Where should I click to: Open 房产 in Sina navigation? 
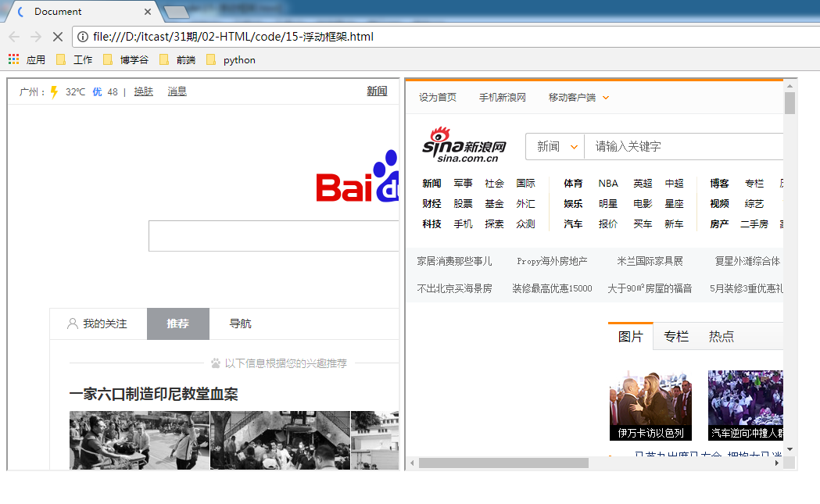pos(719,223)
